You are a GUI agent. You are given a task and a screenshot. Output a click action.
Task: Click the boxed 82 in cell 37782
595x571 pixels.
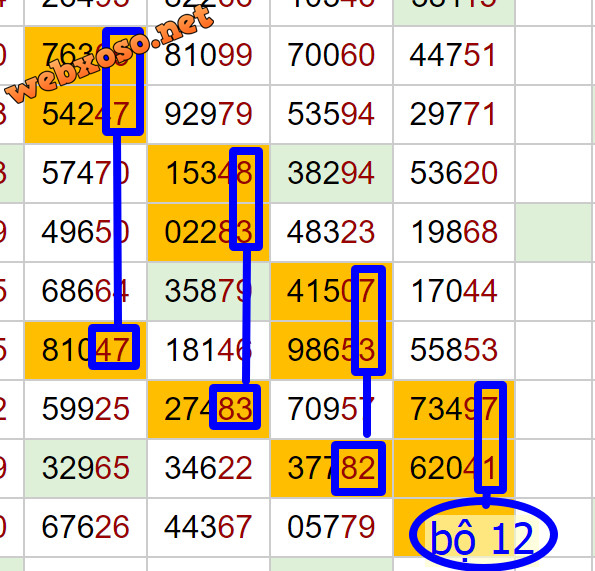pos(359,468)
